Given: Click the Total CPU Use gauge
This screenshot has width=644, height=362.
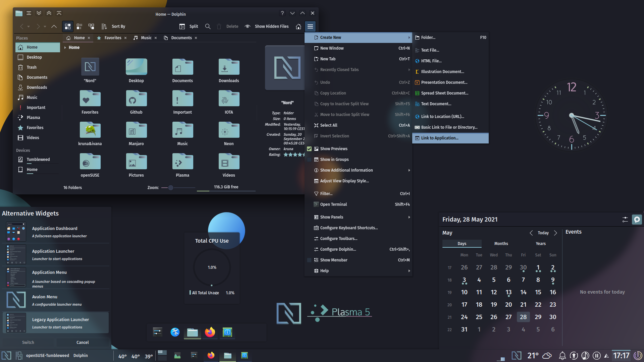Looking at the screenshot, I should pyautogui.click(x=212, y=267).
